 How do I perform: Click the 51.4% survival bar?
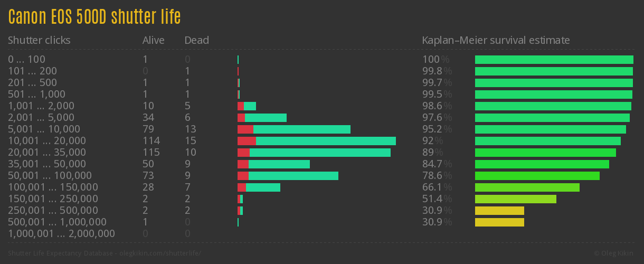[515, 199]
